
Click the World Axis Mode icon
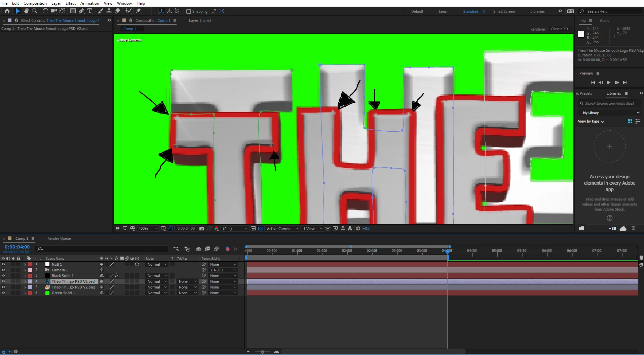(x=169, y=11)
